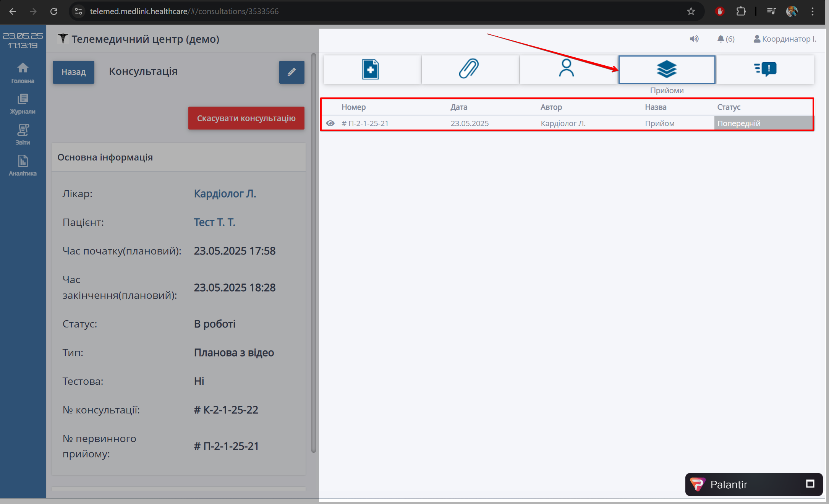Expand the Palantir widget window
Viewport: 829px width, 504px height.
pos(810,484)
